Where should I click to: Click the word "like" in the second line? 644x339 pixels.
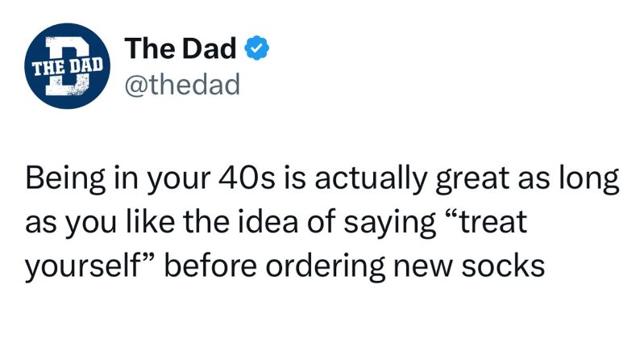[x=148, y=222]
